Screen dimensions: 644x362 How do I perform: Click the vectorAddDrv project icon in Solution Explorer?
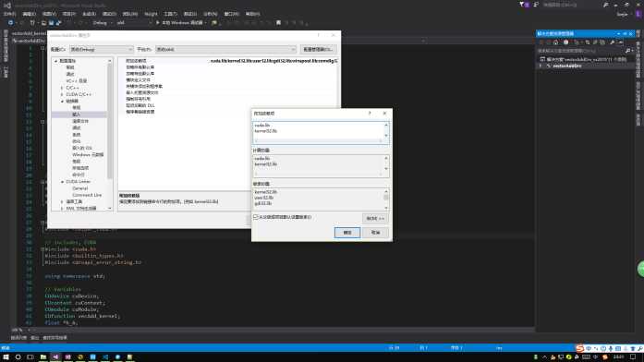coord(548,66)
